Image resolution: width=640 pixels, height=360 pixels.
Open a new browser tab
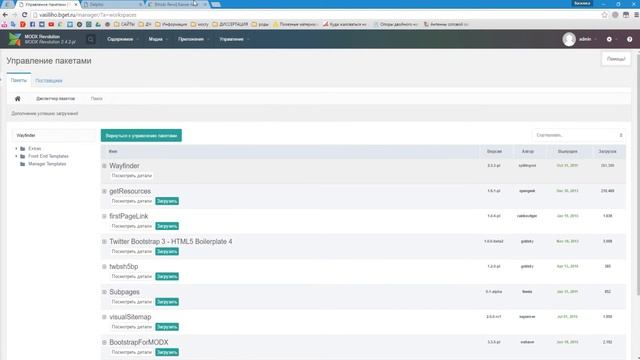pos(216,4)
